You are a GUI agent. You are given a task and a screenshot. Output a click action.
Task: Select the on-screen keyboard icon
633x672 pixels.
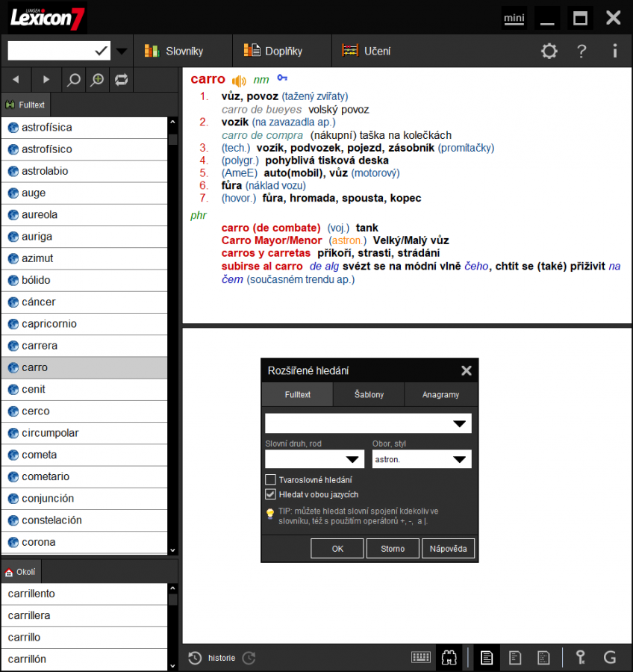point(420,657)
